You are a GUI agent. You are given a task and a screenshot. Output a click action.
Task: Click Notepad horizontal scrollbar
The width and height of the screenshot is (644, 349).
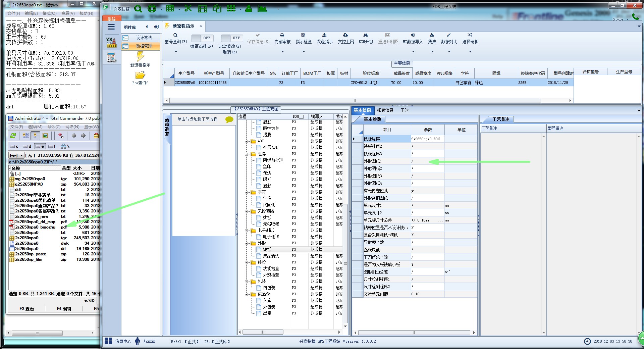[x=37, y=333]
